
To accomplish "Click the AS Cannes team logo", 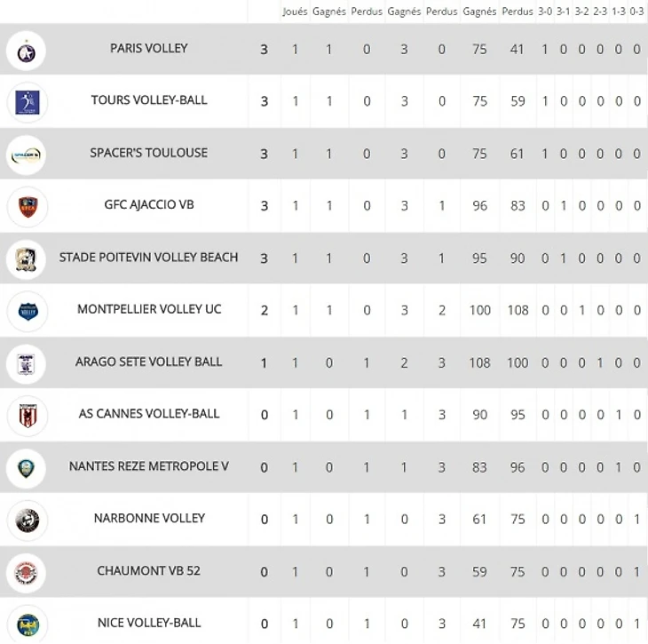I will click(x=27, y=415).
